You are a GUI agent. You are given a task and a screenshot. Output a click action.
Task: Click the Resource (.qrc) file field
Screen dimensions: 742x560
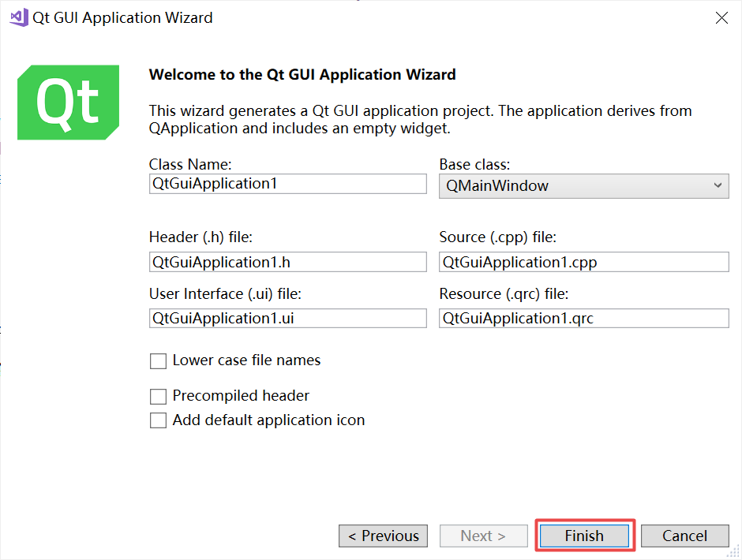(x=584, y=319)
